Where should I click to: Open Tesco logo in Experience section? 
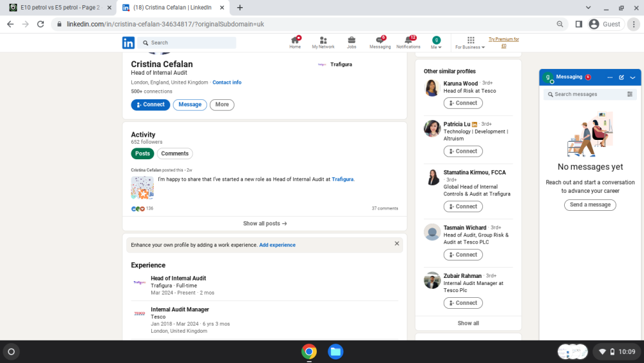pos(140,313)
